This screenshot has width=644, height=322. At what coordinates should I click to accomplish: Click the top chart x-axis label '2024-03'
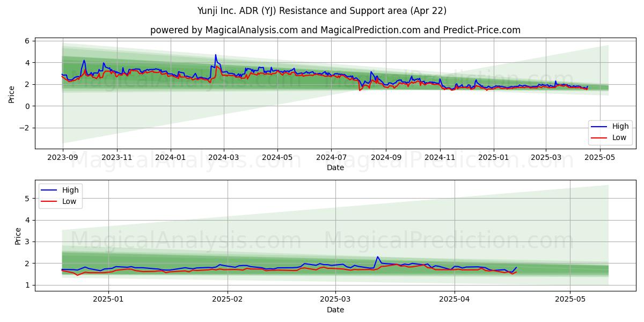[223, 158]
